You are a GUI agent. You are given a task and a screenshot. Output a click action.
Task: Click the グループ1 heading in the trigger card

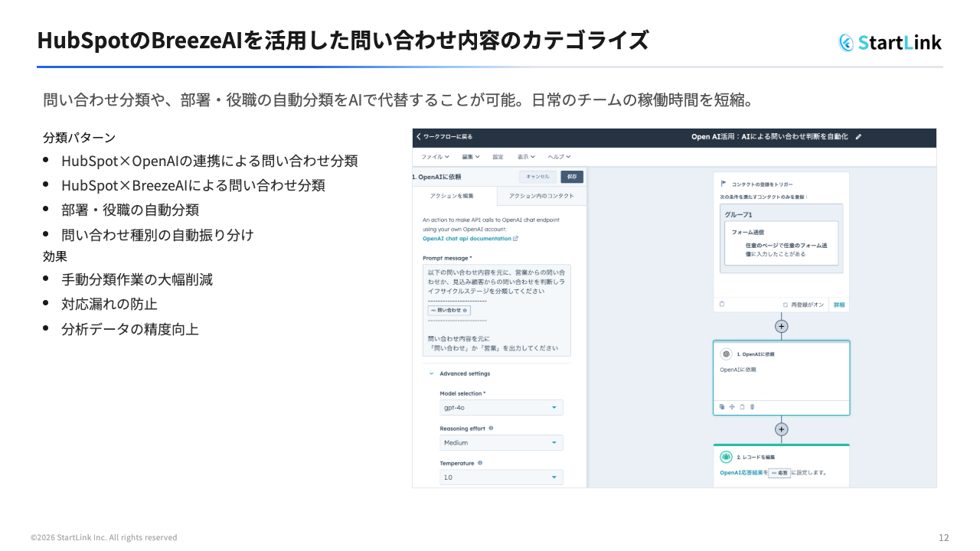739,214
